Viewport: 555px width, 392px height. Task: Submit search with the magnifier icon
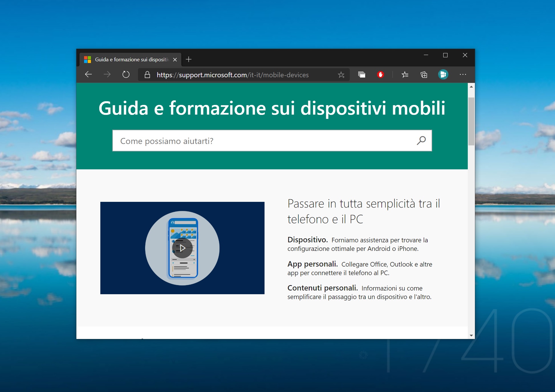(421, 141)
